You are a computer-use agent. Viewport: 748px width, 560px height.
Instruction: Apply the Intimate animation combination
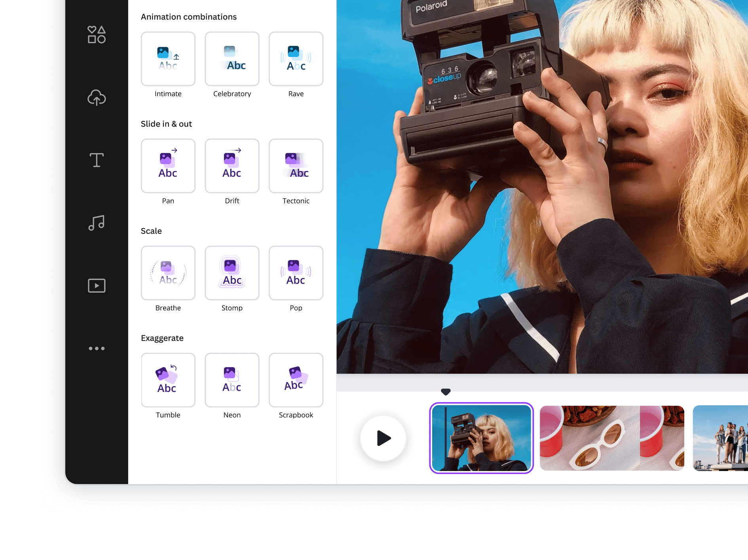pyautogui.click(x=168, y=59)
